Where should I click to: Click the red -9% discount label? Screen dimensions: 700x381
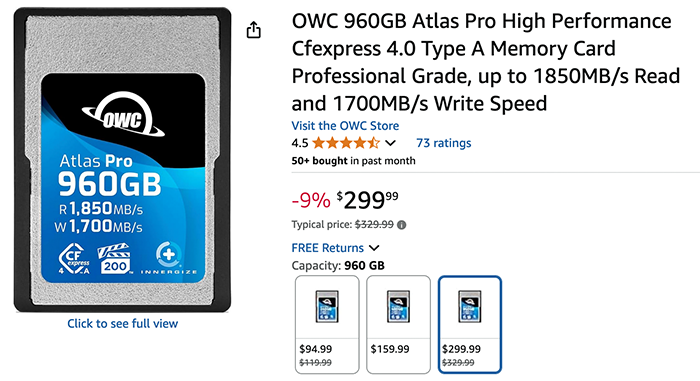(311, 200)
